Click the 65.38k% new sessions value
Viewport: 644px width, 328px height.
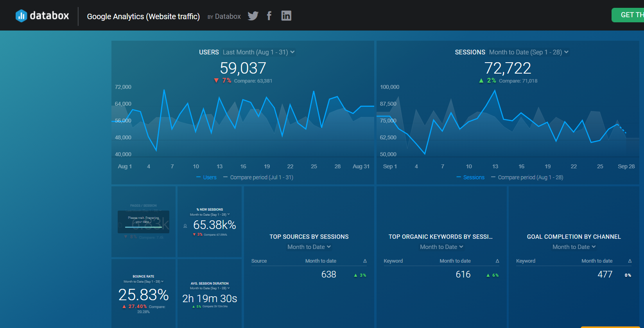215,225
